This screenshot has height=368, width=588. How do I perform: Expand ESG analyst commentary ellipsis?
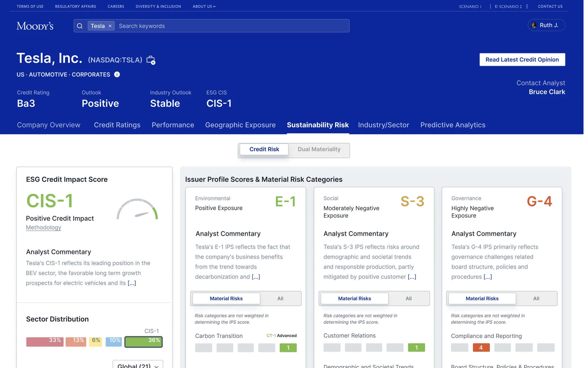132,283
